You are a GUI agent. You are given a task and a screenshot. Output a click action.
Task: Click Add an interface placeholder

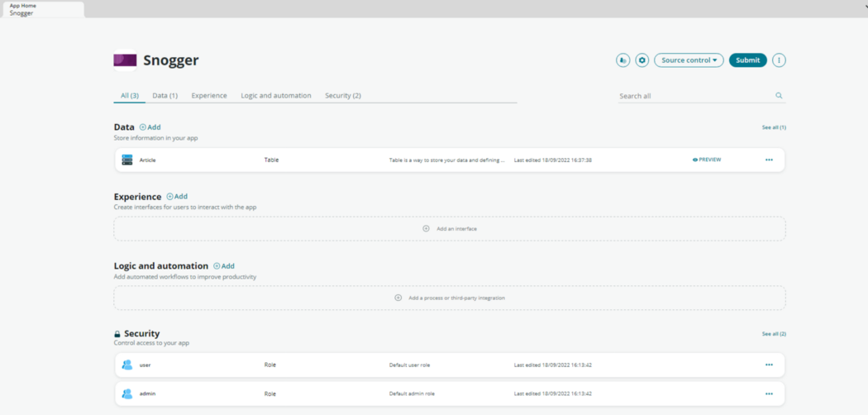point(450,228)
